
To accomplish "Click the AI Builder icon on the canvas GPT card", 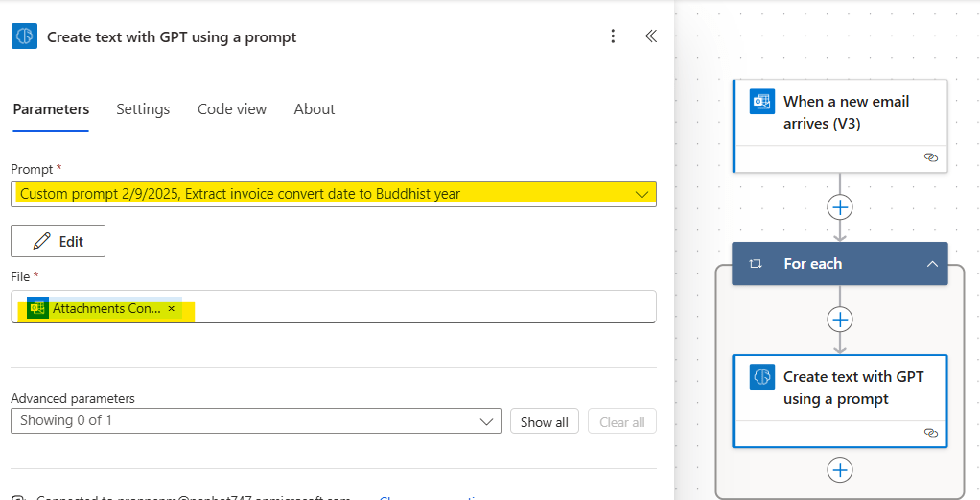I will (762, 377).
